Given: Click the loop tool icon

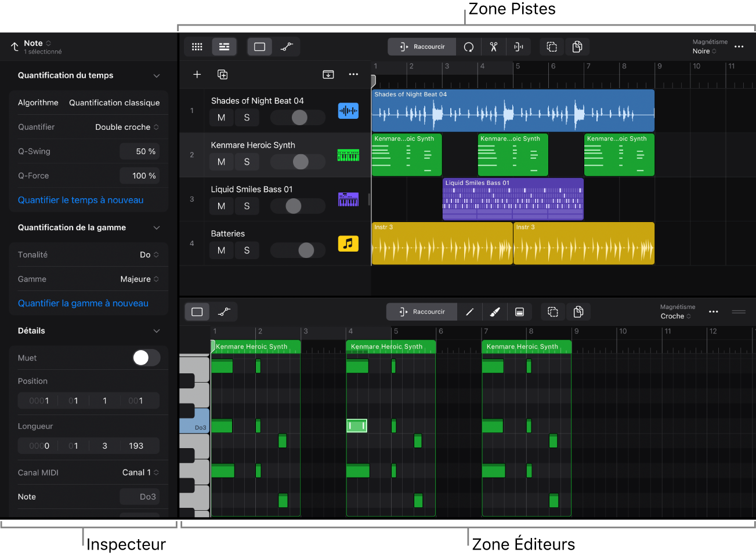Looking at the screenshot, I should 469,47.
